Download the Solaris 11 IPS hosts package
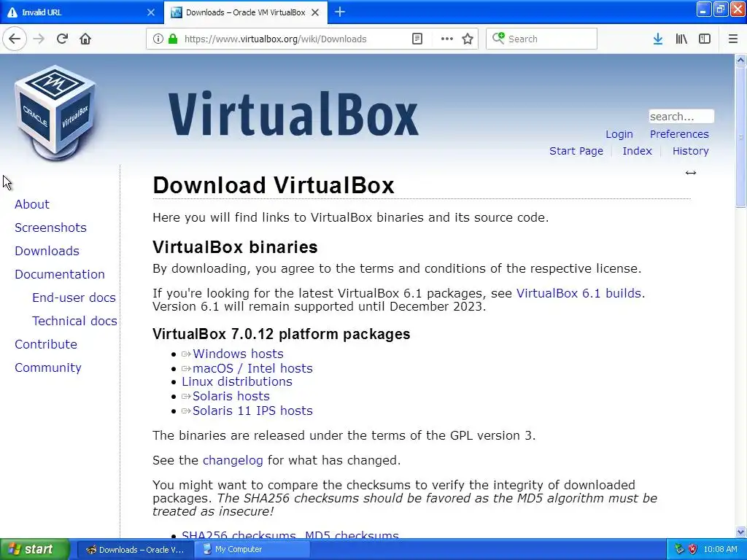The image size is (747, 560). click(x=252, y=411)
